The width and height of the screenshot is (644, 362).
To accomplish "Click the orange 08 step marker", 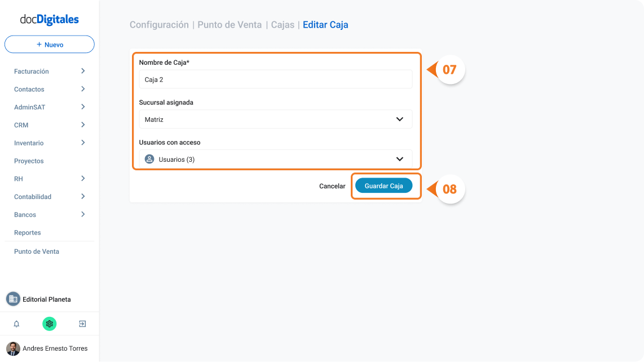I will 450,189.
